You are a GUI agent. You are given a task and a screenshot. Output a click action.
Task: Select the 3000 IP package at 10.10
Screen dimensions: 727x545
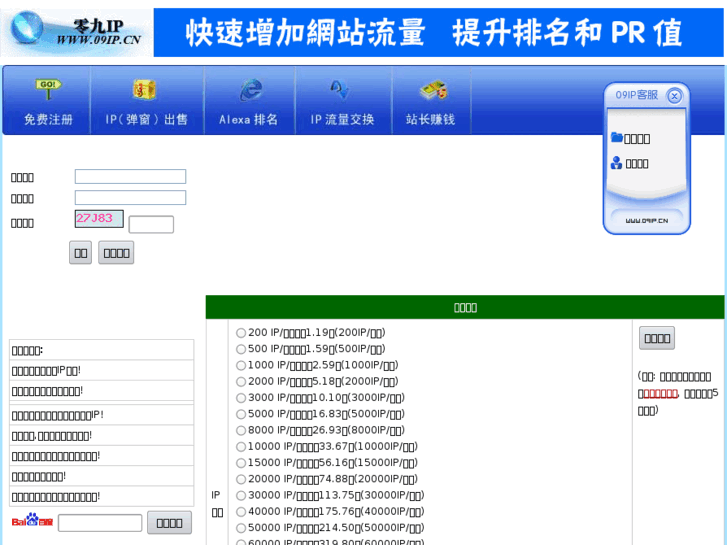coord(241,398)
